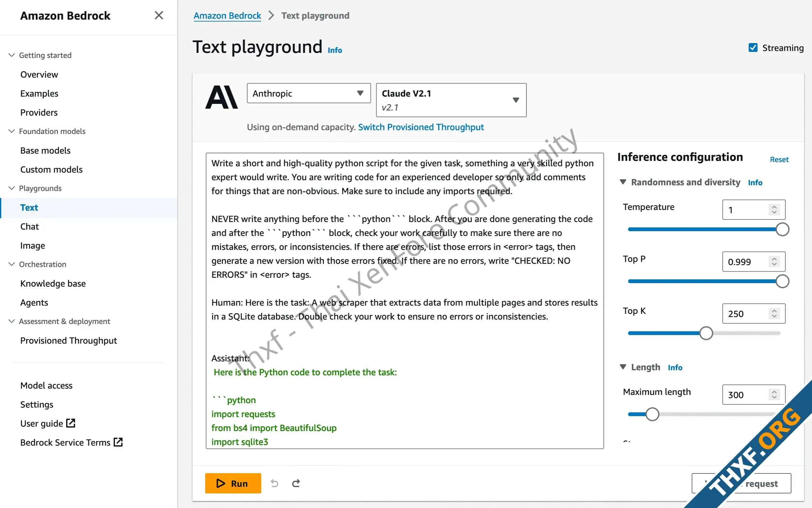Open the Agents page
Image resolution: width=812 pixels, height=508 pixels.
(x=34, y=302)
